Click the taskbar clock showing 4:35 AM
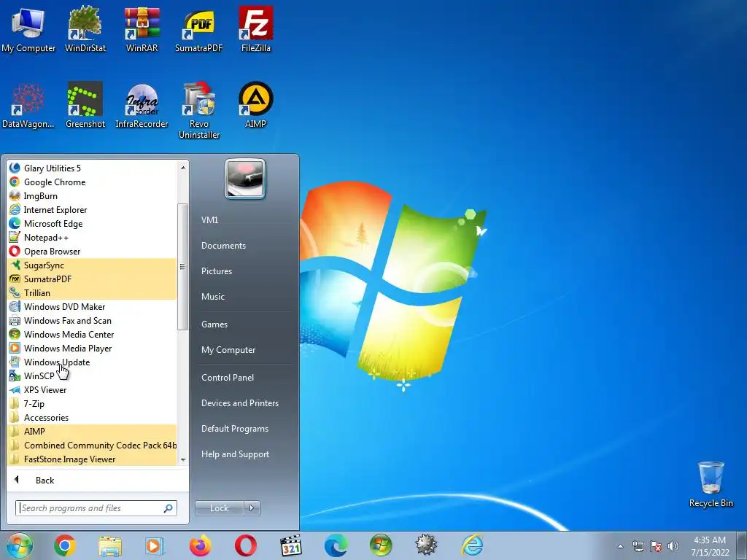The height and width of the screenshot is (560, 747). [710, 546]
